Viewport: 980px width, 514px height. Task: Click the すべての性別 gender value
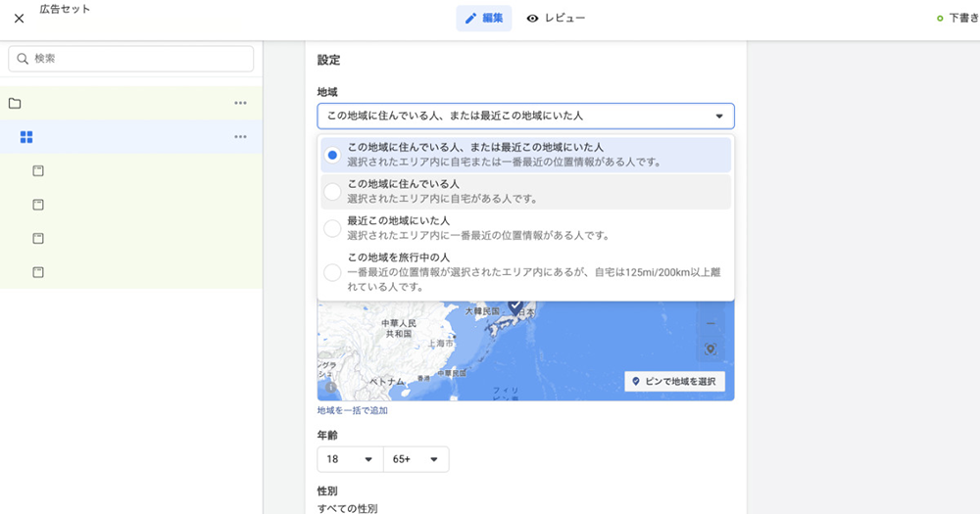pyautogui.click(x=348, y=508)
